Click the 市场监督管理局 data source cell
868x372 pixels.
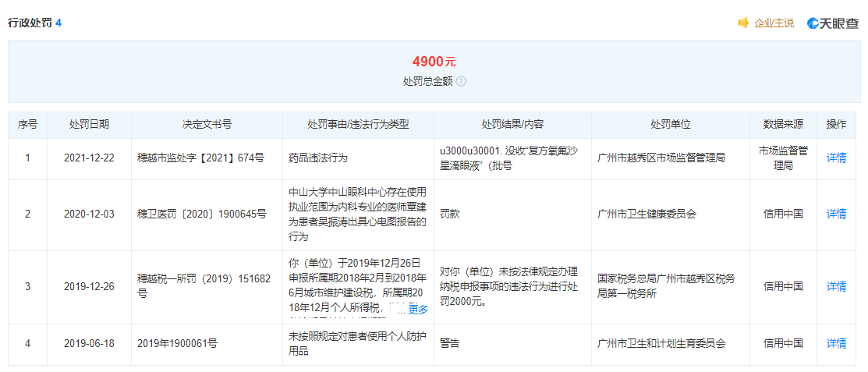(x=782, y=158)
